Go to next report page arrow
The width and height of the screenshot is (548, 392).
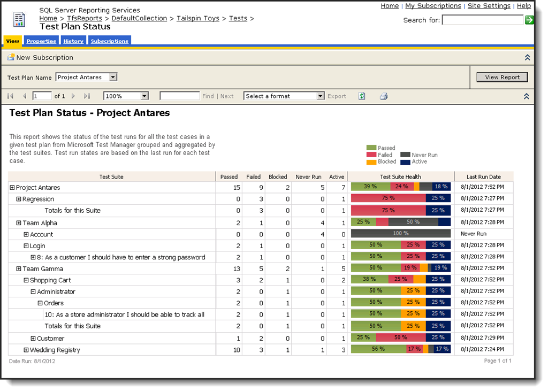[x=73, y=96]
